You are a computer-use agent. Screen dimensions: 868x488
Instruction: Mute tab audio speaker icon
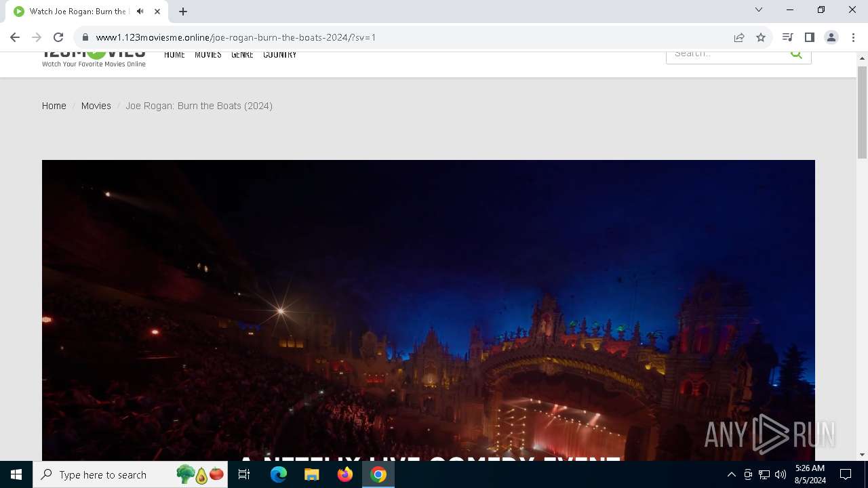pos(140,12)
